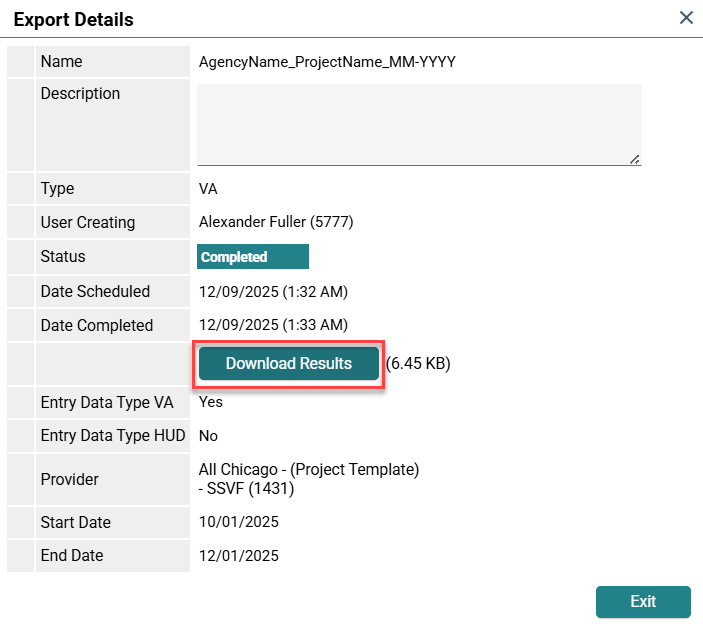
Task: Click the Entry Data Type HUD No value
Action: (x=209, y=436)
